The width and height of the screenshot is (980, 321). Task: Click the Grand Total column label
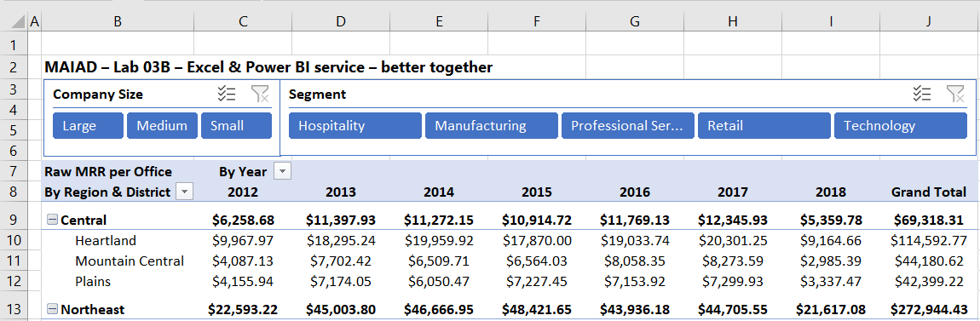click(929, 192)
